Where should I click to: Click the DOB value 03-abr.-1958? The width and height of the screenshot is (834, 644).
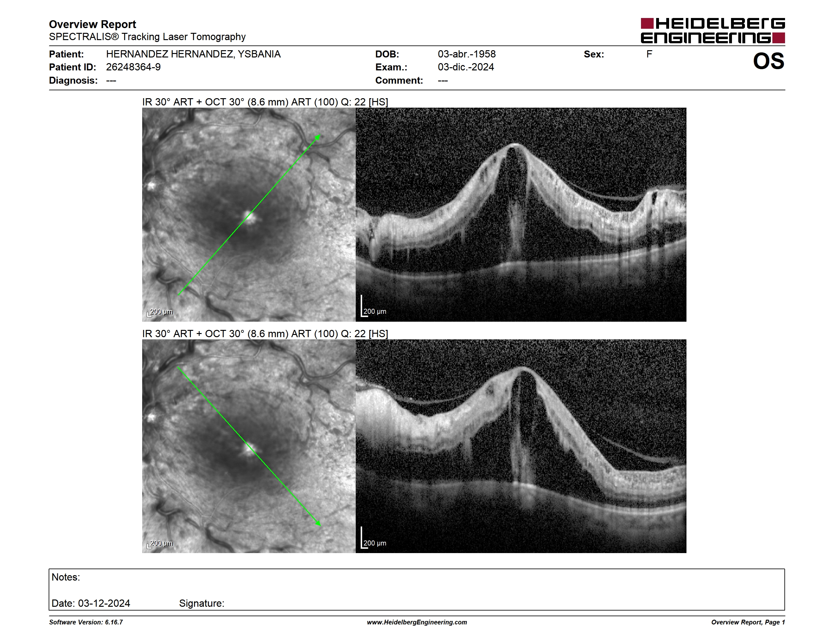(x=467, y=54)
